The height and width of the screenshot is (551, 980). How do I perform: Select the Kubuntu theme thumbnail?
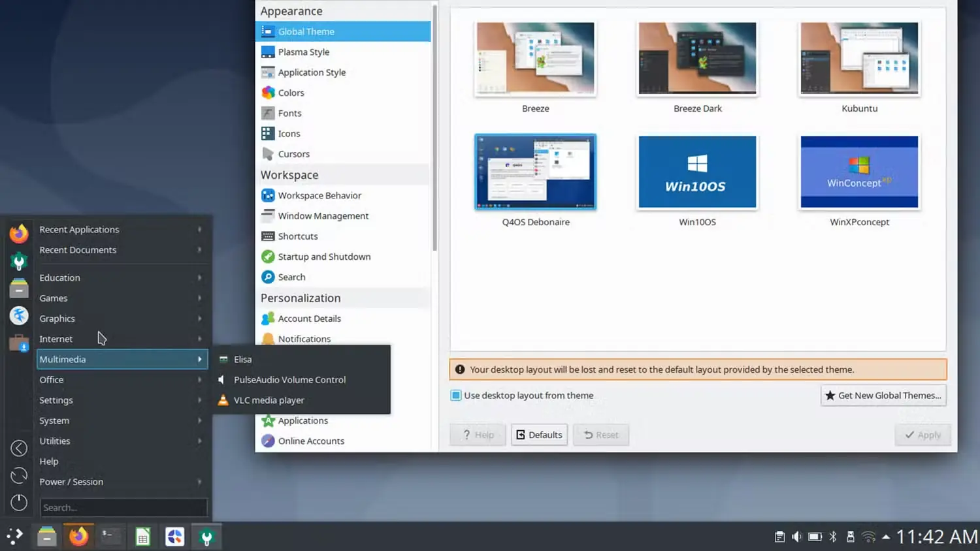[x=860, y=59]
